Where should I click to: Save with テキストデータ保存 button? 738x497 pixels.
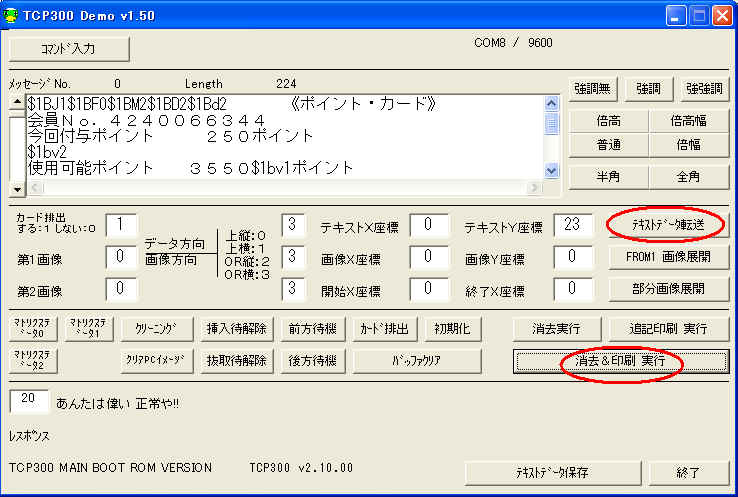[553, 473]
